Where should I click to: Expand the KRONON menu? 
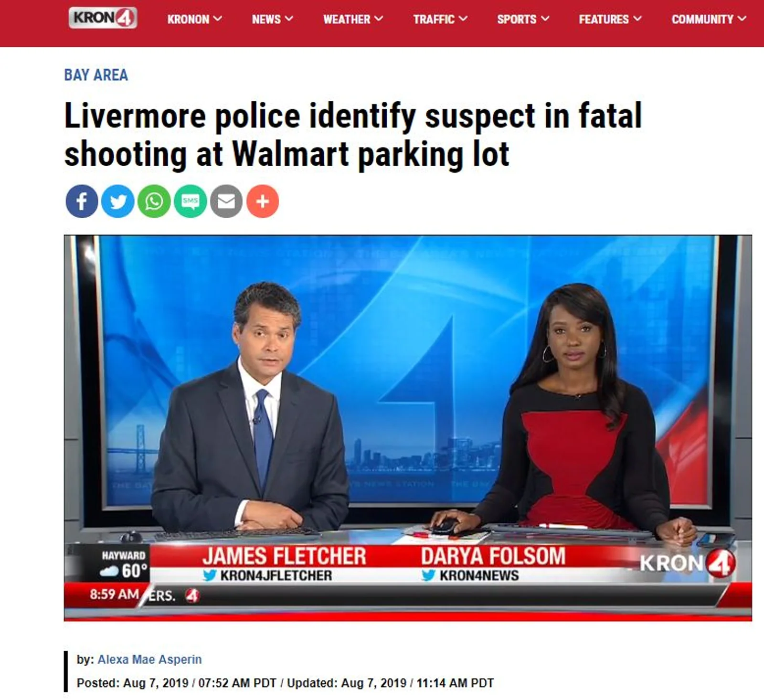pos(194,19)
